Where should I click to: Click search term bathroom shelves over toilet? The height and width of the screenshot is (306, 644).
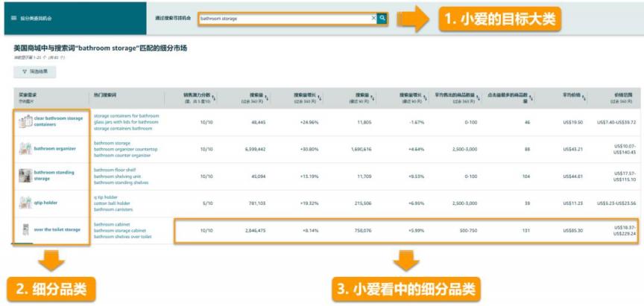point(123,237)
